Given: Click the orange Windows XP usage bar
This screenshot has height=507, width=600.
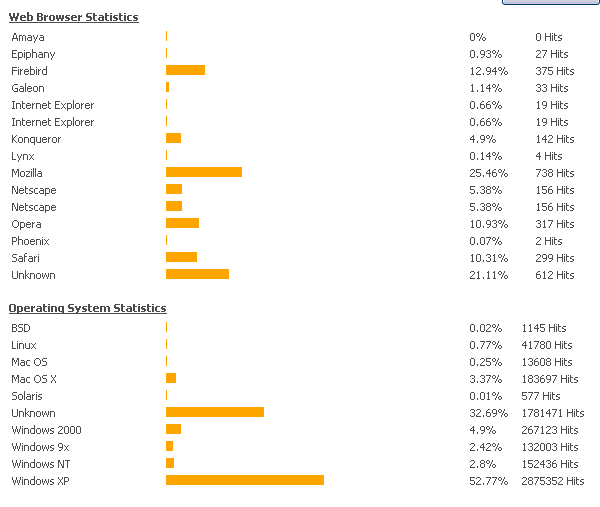Looking at the screenshot, I should 245,480.
